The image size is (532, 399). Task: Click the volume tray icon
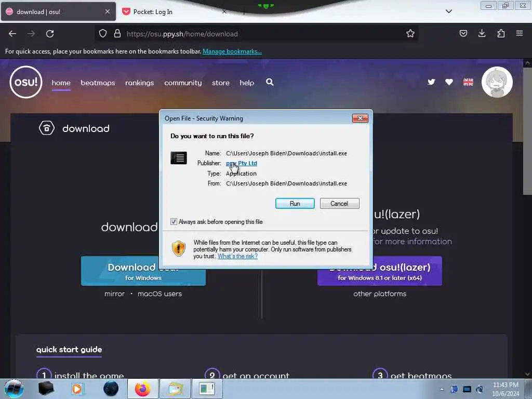click(480, 389)
